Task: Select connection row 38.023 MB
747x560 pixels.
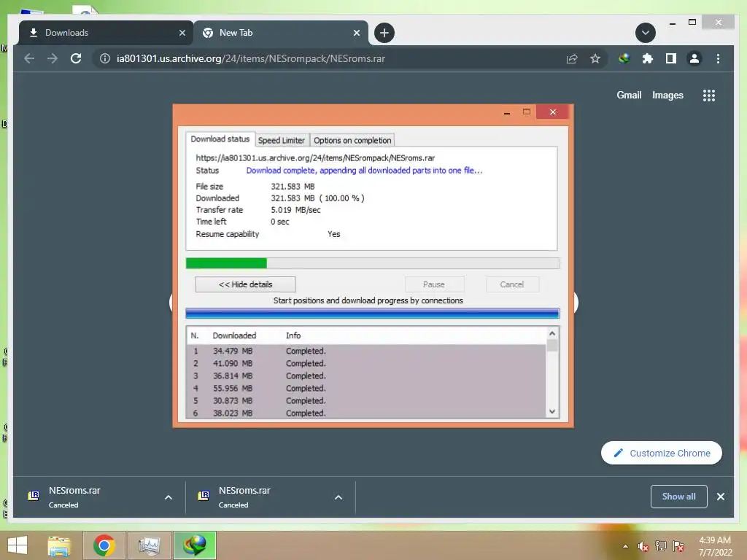Action: click(x=366, y=413)
